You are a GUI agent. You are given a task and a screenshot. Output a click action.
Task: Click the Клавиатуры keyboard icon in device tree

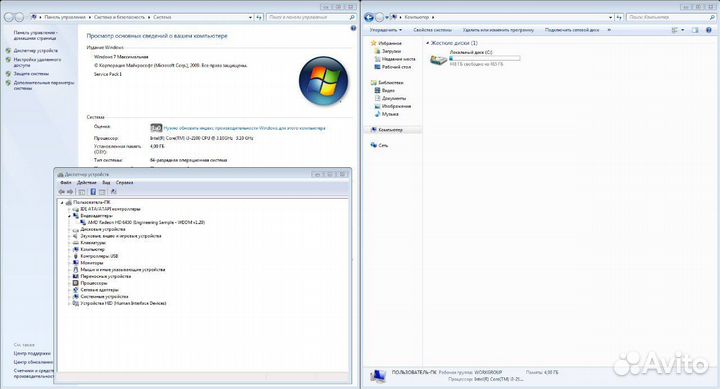[76, 242]
